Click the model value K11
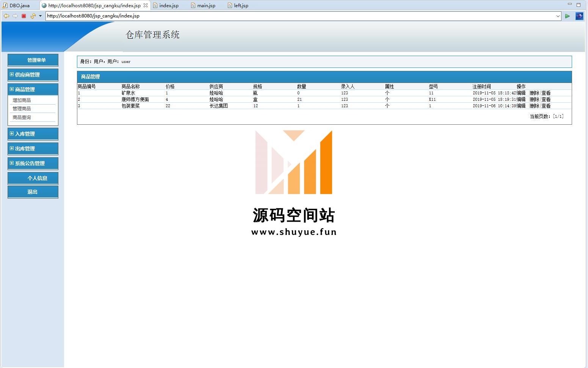Image resolution: width=588 pixels, height=368 pixels. (x=433, y=99)
